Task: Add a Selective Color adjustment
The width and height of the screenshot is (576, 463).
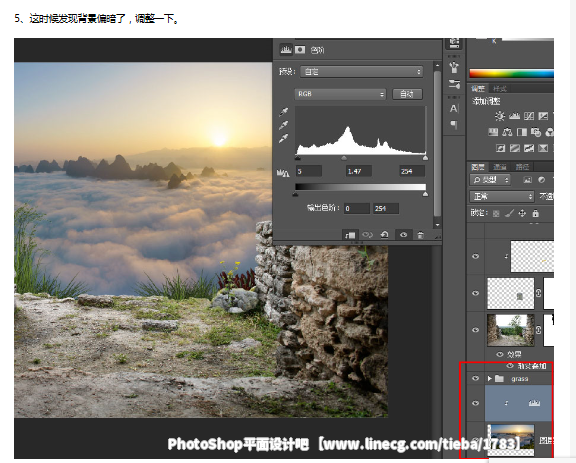Action: tap(543, 148)
